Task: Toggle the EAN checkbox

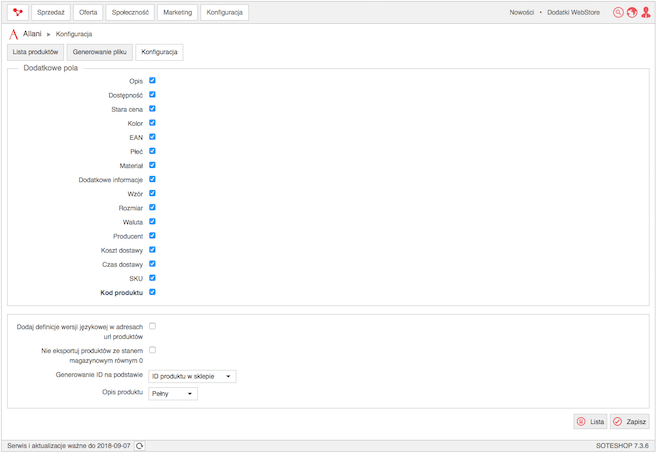Action: pos(152,137)
